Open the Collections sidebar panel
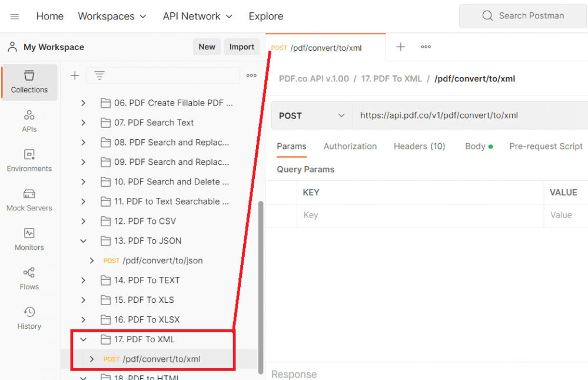 click(x=29, y=82)
